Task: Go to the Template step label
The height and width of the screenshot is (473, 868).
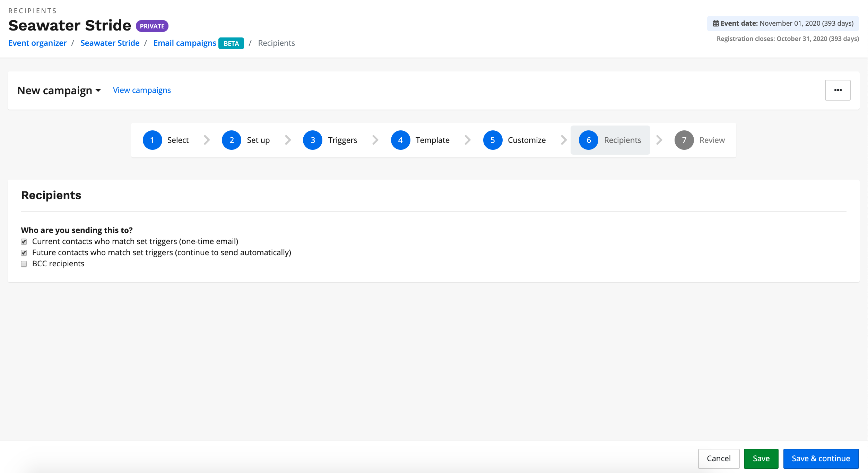Action: coord(432,140)
